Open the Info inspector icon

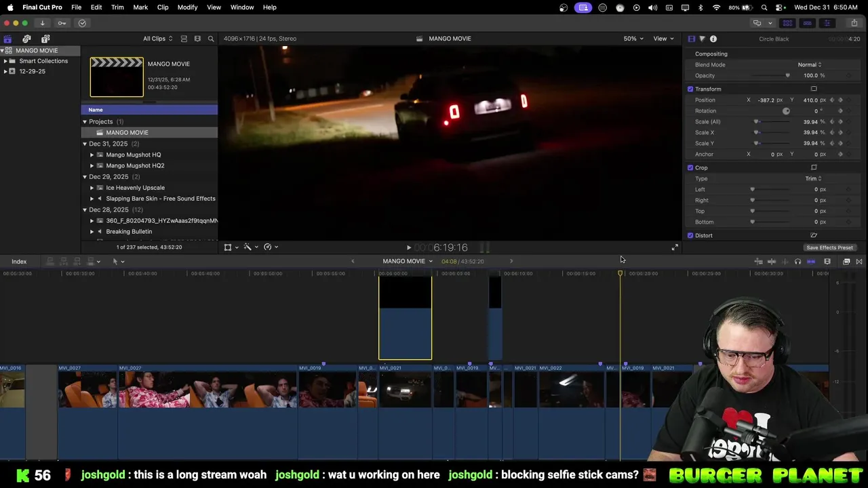click(713, 39)
